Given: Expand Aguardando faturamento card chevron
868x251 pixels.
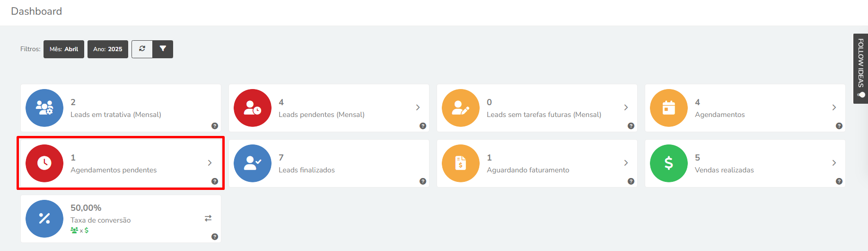Looking at the screenshot, I should pyautogui.click(x=626, y=163).
